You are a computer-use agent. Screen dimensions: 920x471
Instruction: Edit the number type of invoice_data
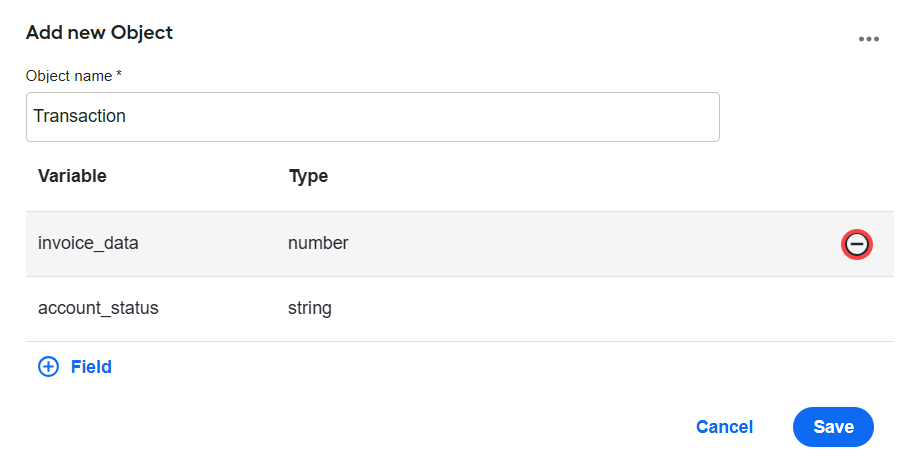click(x=318, y=243)
